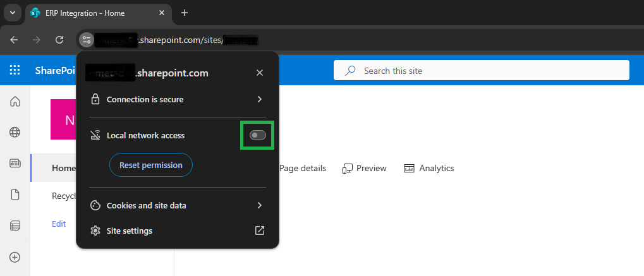Click the lock icon beside Connection is secure
Screen dimensions: 644x276
(95, 99)
